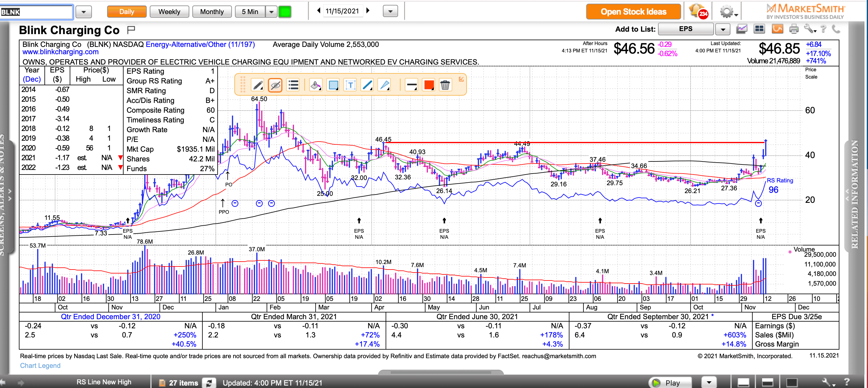
Task: Open the chart overlay icon
Action: [x=742, y=29]
